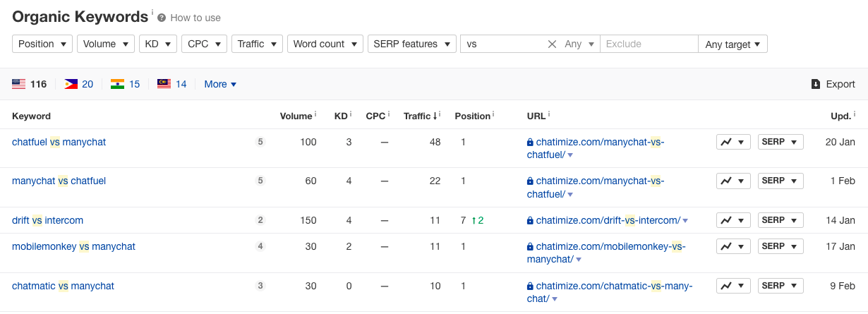
Task: Click the SERP features badge 3 for chatmatic vs manychat
Action: [x=260, y=286]
